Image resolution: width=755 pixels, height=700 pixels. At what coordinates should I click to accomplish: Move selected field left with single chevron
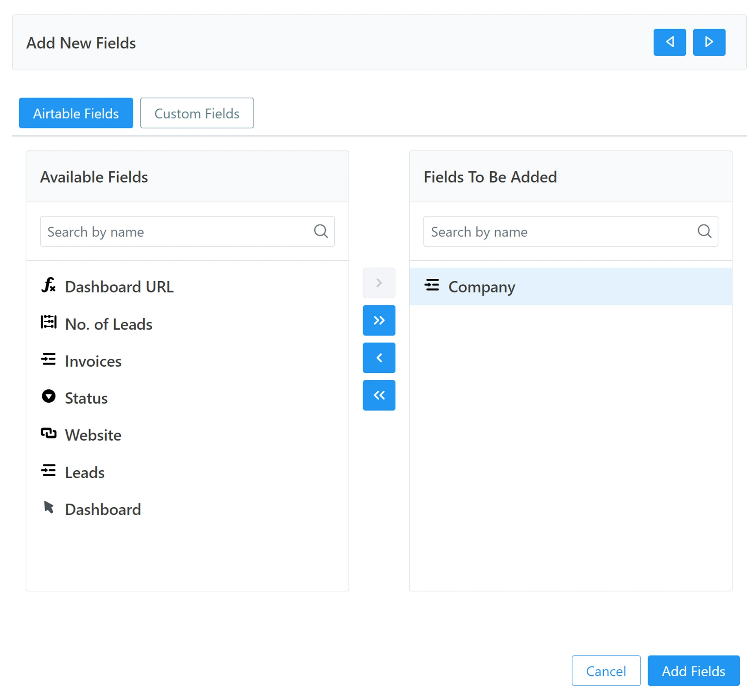click(379, 358)
